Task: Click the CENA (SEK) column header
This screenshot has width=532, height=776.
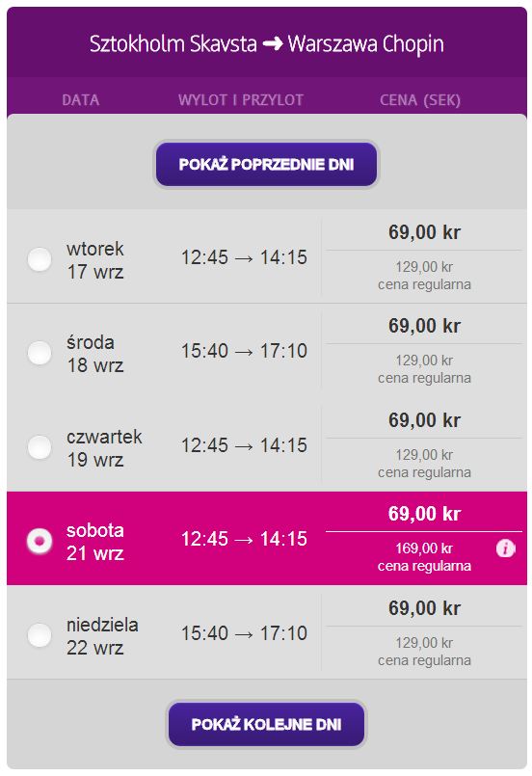Action: click(420, 100)
